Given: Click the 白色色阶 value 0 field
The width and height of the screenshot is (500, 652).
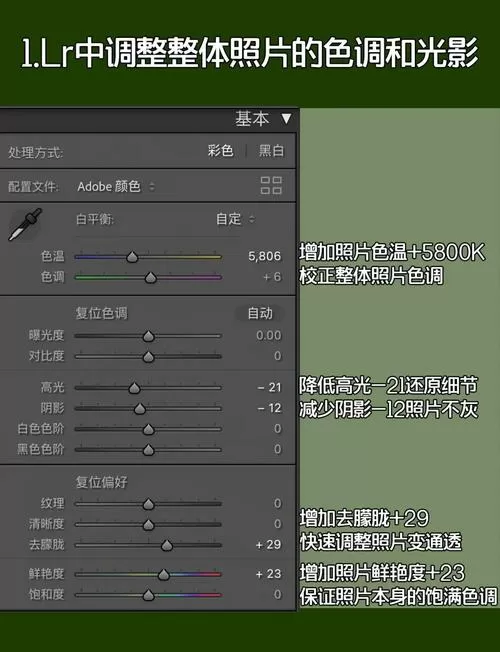Looking at the screenshot, I should click(277, 429).
